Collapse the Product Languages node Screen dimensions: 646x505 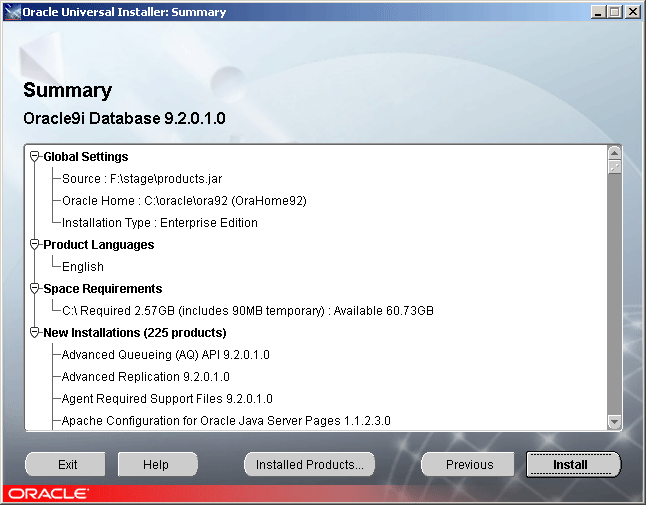coord(35,244)
